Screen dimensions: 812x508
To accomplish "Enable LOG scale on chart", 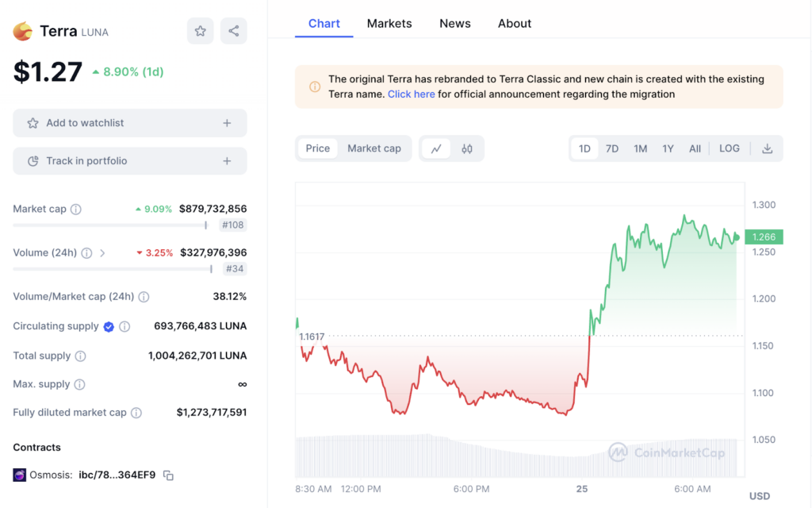I will pos(729,148).
